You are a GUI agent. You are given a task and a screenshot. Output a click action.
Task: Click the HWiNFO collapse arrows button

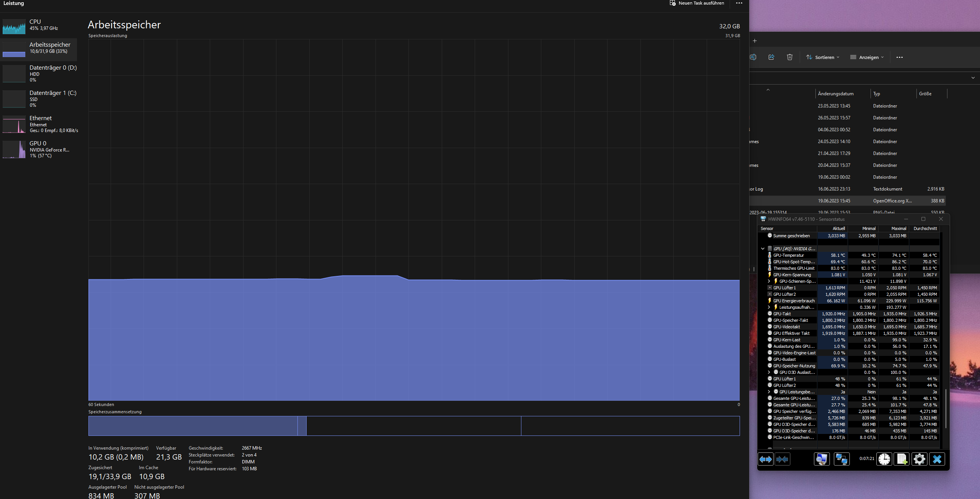pyautogui.click(x=782, y=459)
